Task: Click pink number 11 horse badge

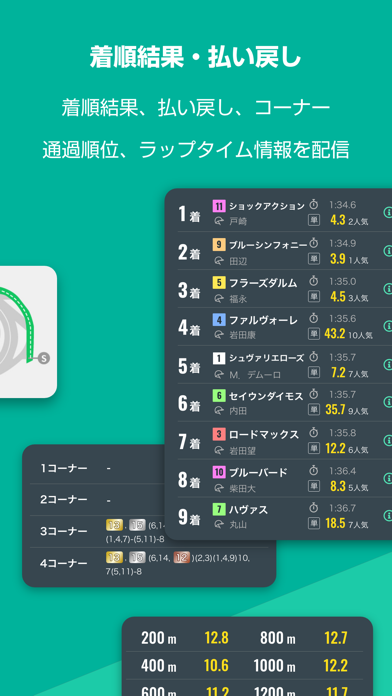Action: [x=219, y=206]
